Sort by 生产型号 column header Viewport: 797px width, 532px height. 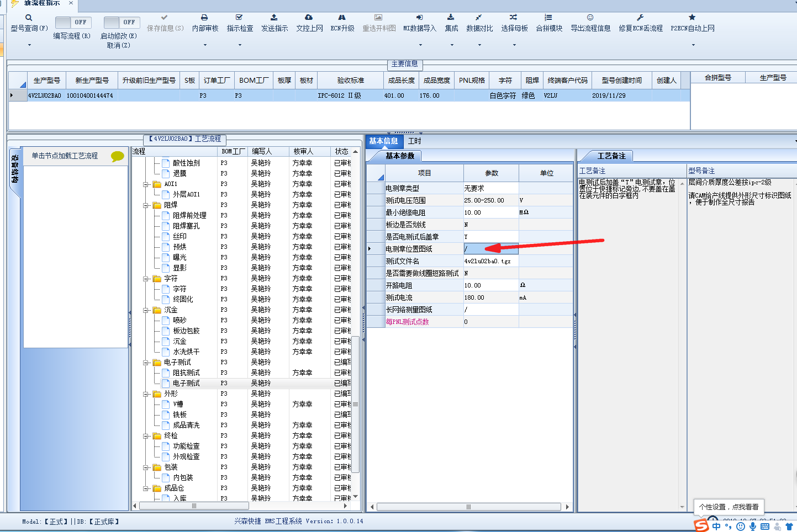pos(46,81)
